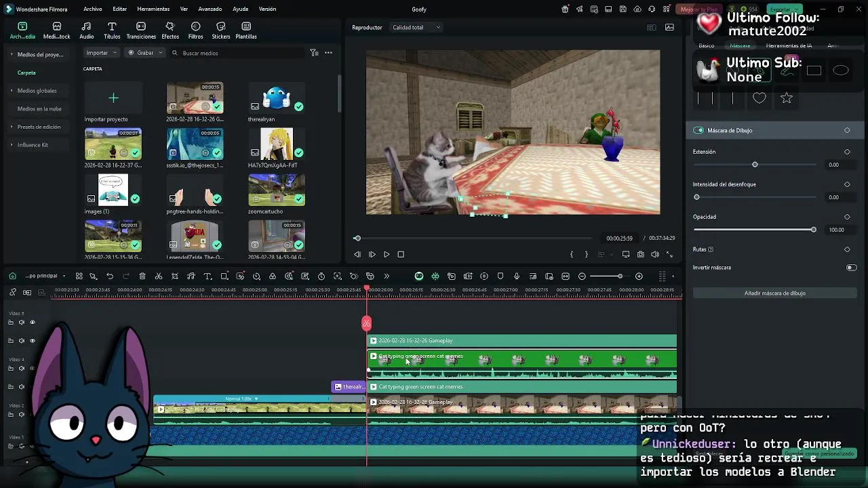
Task: Choose the heart mask shape
Action: pos(759,98)
